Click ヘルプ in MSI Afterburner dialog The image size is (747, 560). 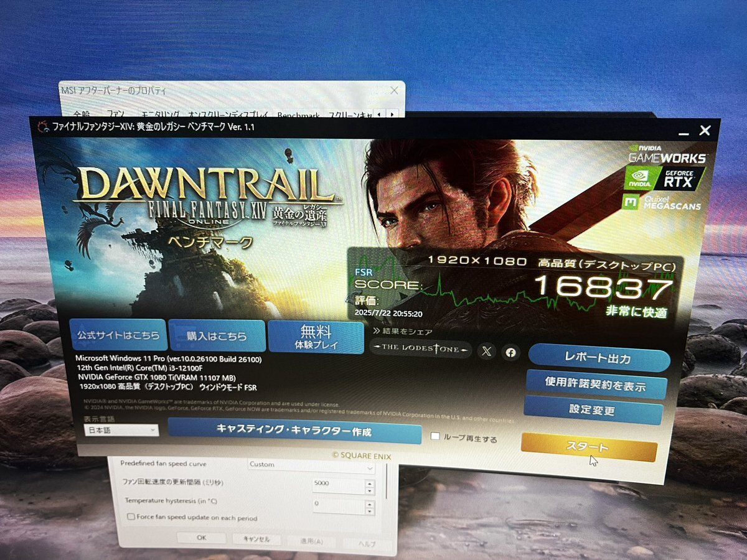tap(367, 543)
